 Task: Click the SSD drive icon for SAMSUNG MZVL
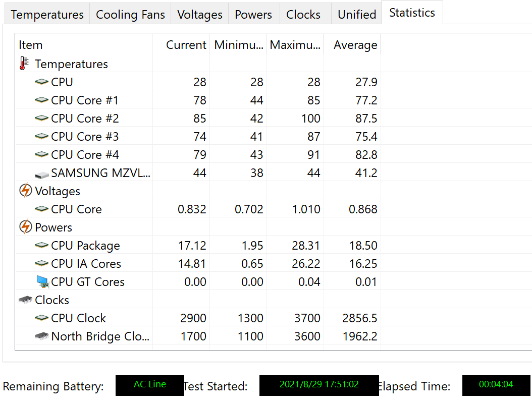pos(42,175)
